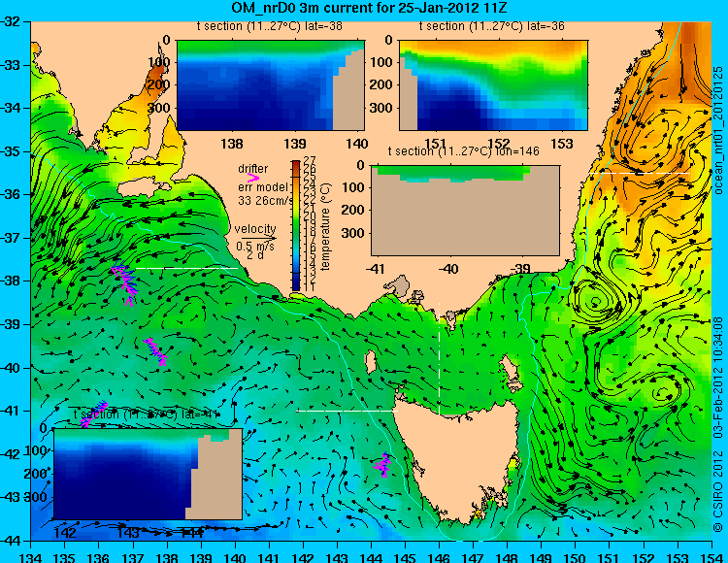Click the '© CSIRO 2012' copyright text
728x563 pixels.
coord(718,491)
